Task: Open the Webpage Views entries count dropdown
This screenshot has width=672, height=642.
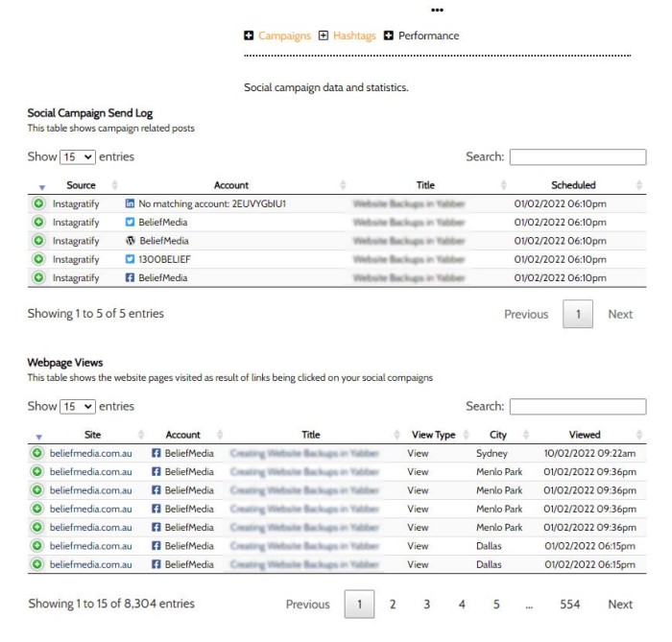Action: [x=78, y=407]
